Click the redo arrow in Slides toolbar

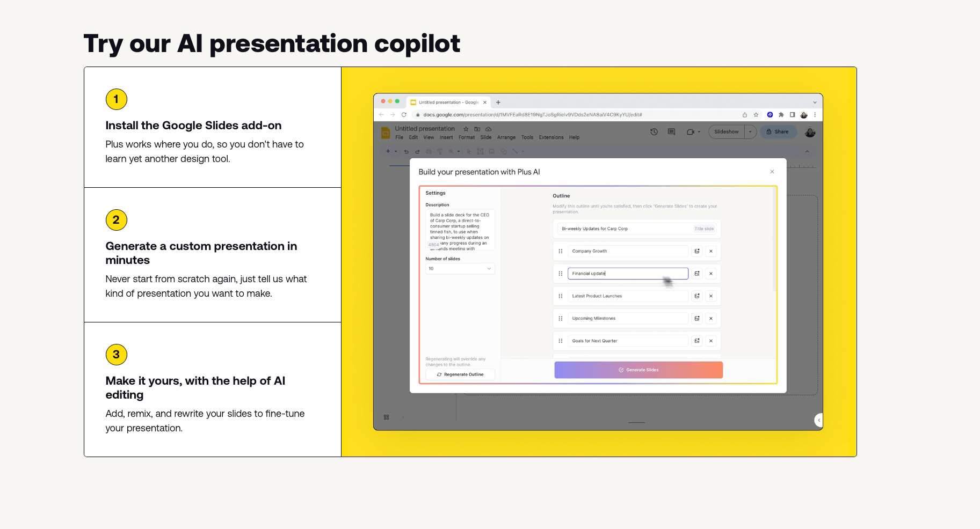pyautogui.click(x=417, y=152)
